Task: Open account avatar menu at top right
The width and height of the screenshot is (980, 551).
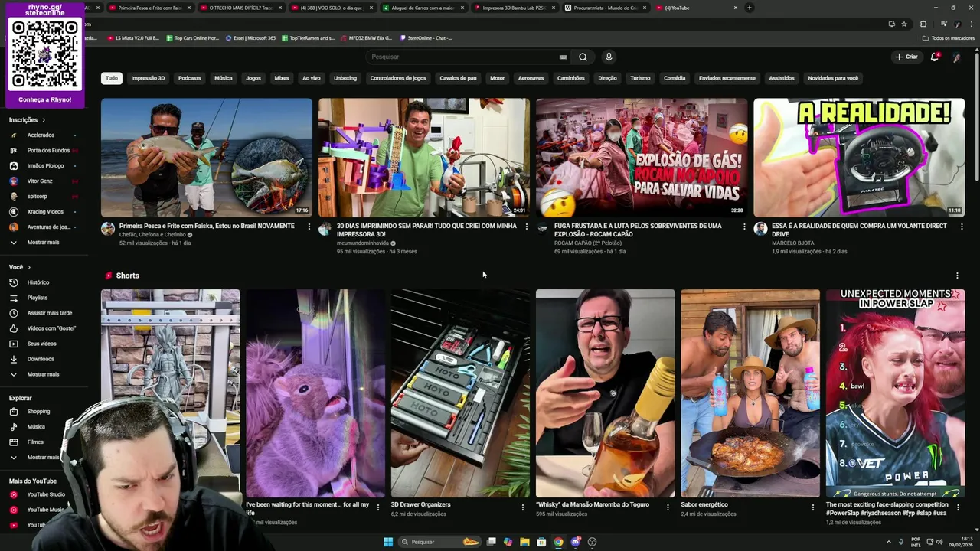Action: click(955, 57)
